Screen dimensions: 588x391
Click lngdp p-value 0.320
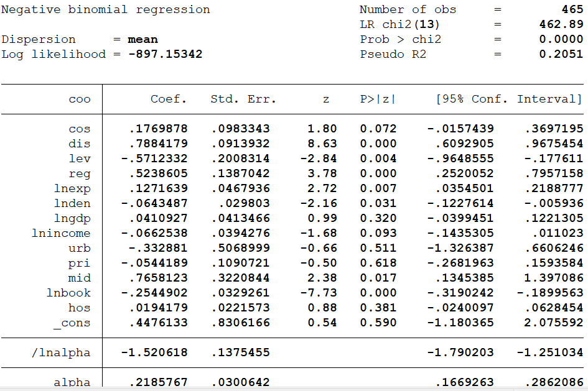pos(378,218)
